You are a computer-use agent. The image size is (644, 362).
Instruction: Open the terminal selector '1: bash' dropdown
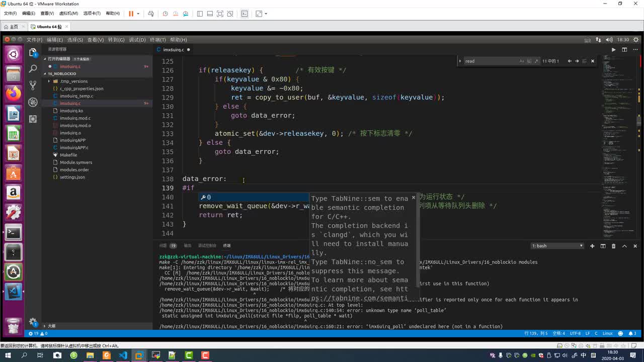point(557,246)
